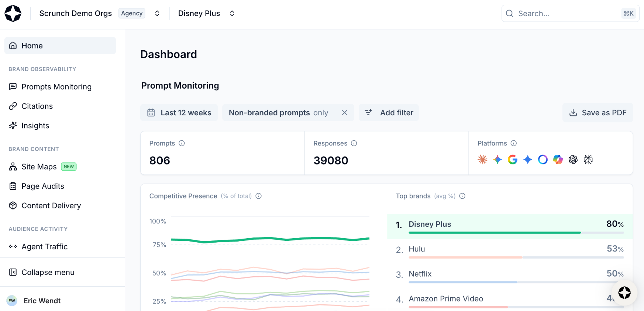Go to Home in the sidebar

point(60,45)
